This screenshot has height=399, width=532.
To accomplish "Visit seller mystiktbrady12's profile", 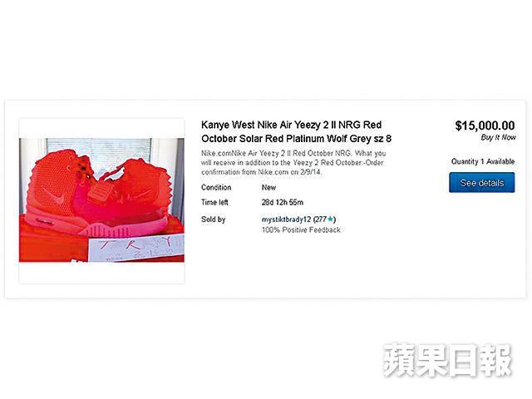I will (286, 219).
